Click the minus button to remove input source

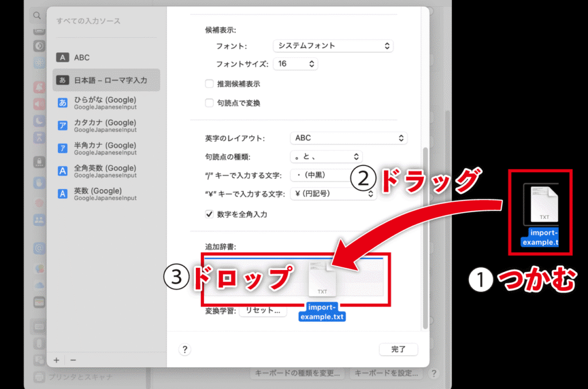coord(73,360)
